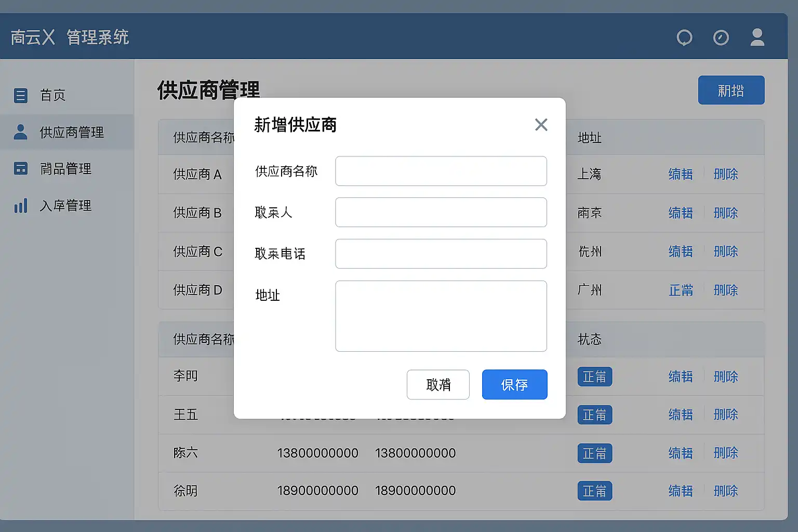This screenshot has width=798, height=532.
Task: Edit the 供应商 A row
Action: tap(681, 174)
